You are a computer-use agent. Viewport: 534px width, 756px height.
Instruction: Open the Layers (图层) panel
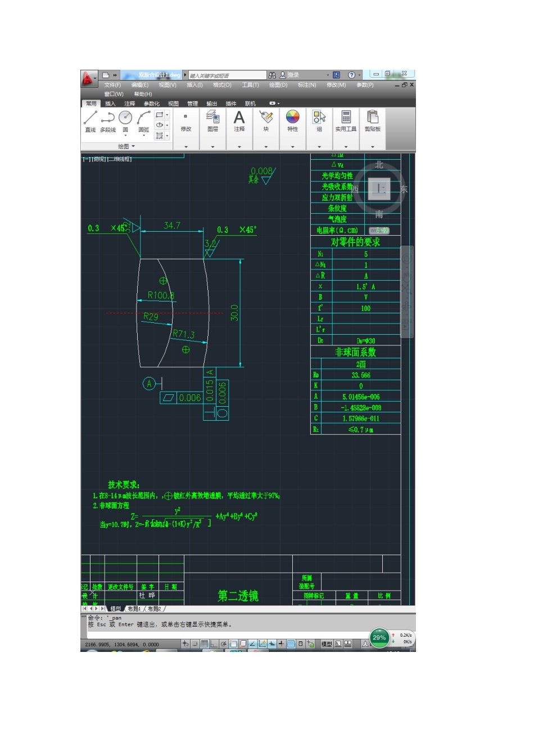pyautogui.click(x=212, y=121)
